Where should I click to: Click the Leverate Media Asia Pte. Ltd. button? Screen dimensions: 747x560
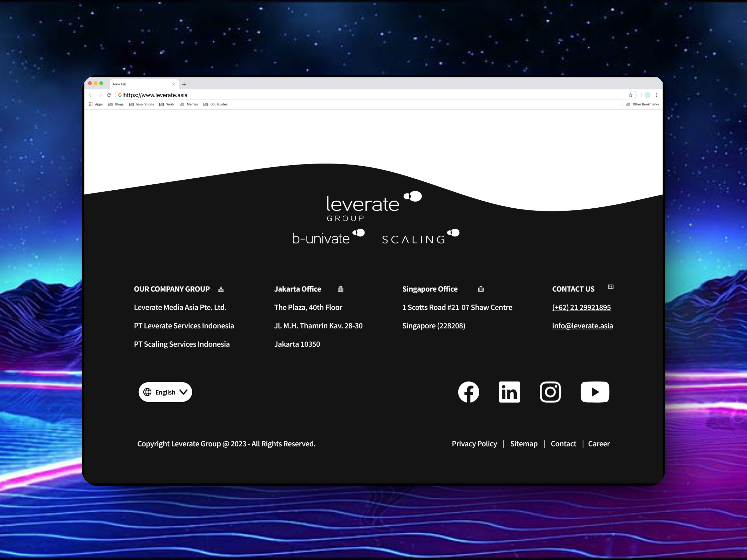point(180,307)
